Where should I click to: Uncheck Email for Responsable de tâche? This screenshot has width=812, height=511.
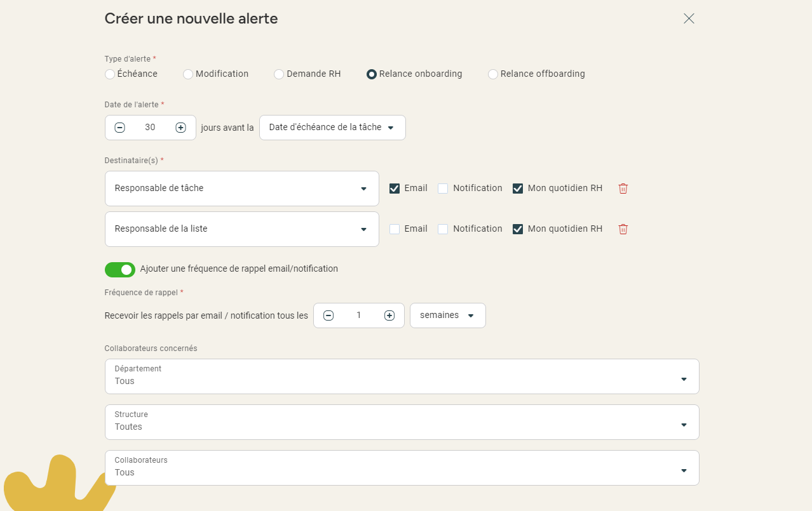click(x=395, y=189)
